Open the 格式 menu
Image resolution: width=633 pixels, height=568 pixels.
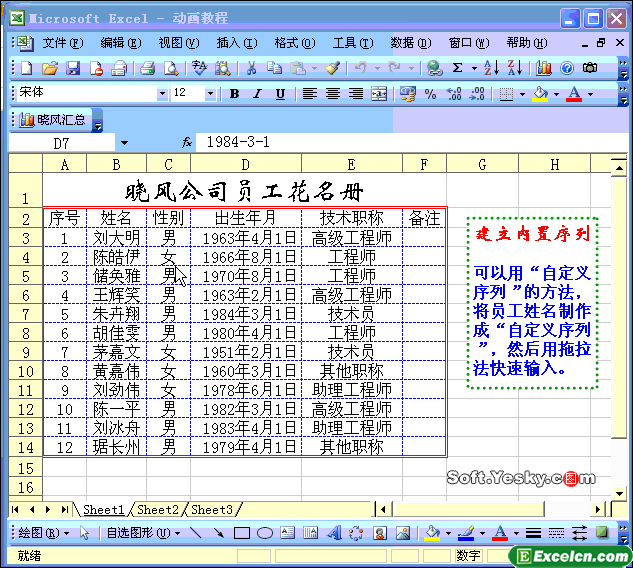295,42
